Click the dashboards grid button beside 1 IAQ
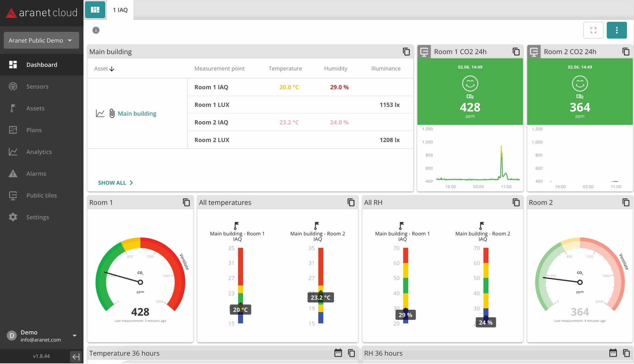The height and width of the screenshot is (364, 634). coord(95,10)
